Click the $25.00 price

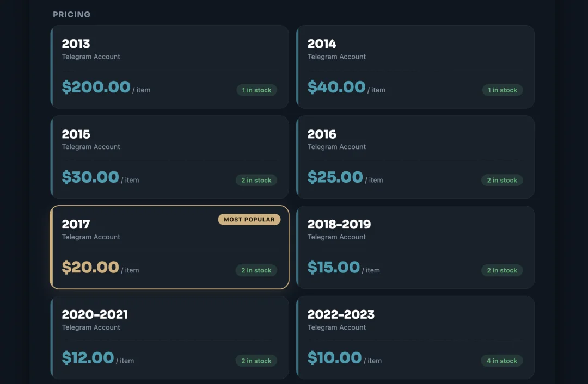pos(335,177)
